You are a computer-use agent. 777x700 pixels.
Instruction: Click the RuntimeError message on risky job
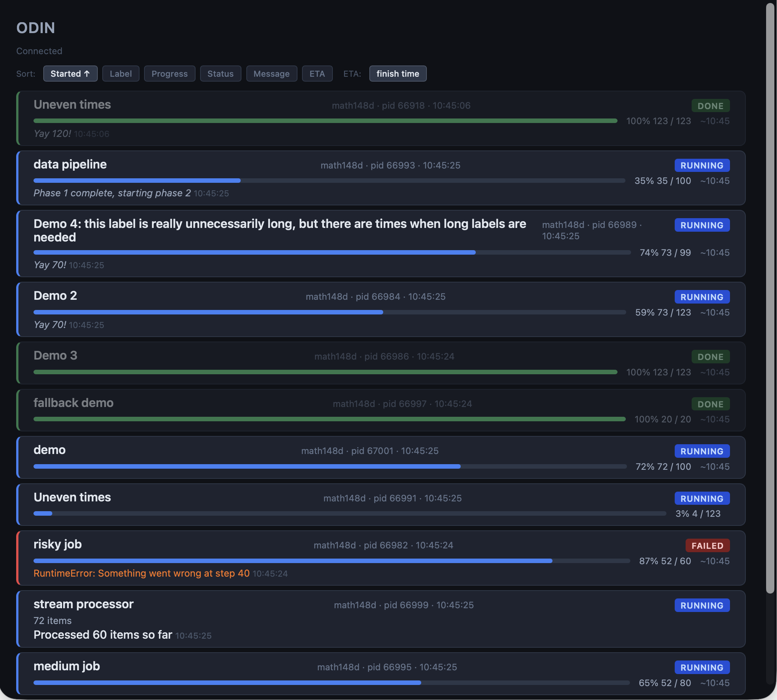pyautogui.click(x=141, y=573)
